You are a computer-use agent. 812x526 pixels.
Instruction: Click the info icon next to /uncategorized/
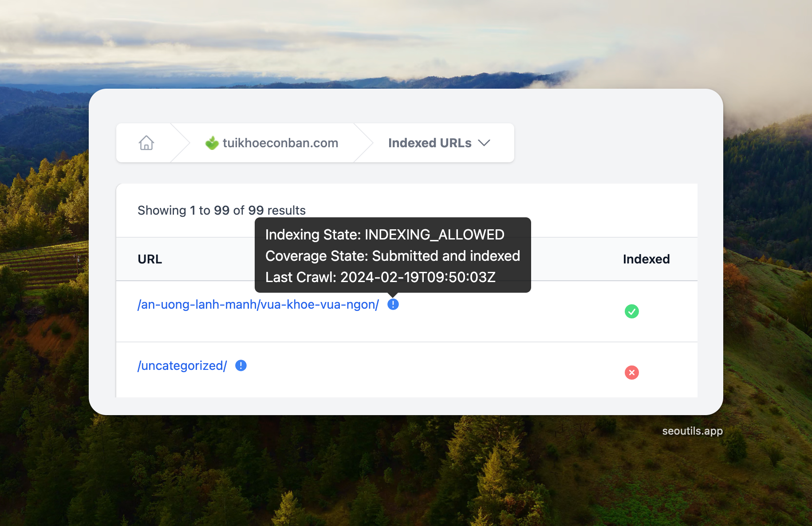pos(240,365)
